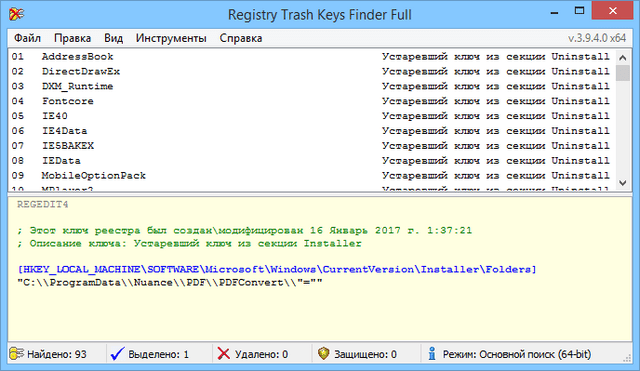Open the Справка menu
Viewport: 640px width, 371px height.
tap(241, 38)
